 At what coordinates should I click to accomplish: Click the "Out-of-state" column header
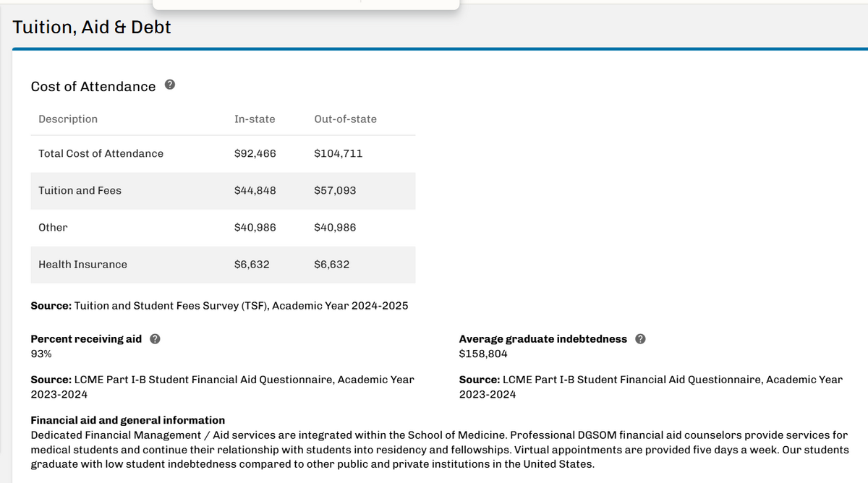click(346, 119)
